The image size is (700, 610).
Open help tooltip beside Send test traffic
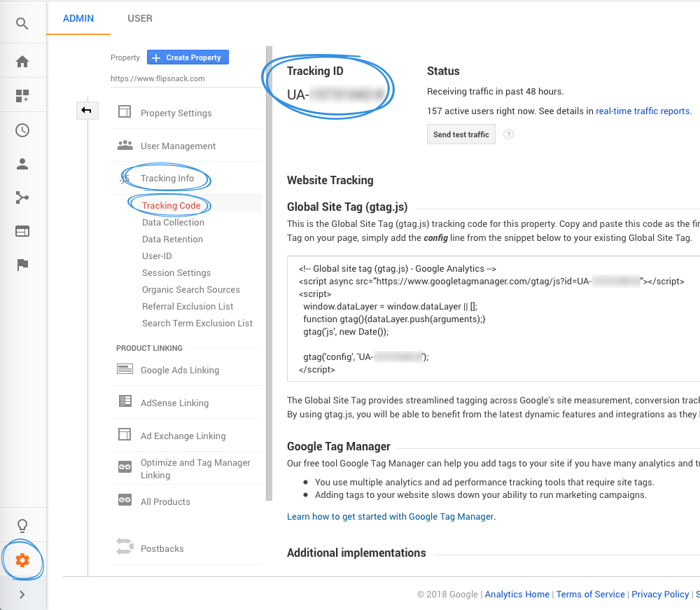(508, 134)
